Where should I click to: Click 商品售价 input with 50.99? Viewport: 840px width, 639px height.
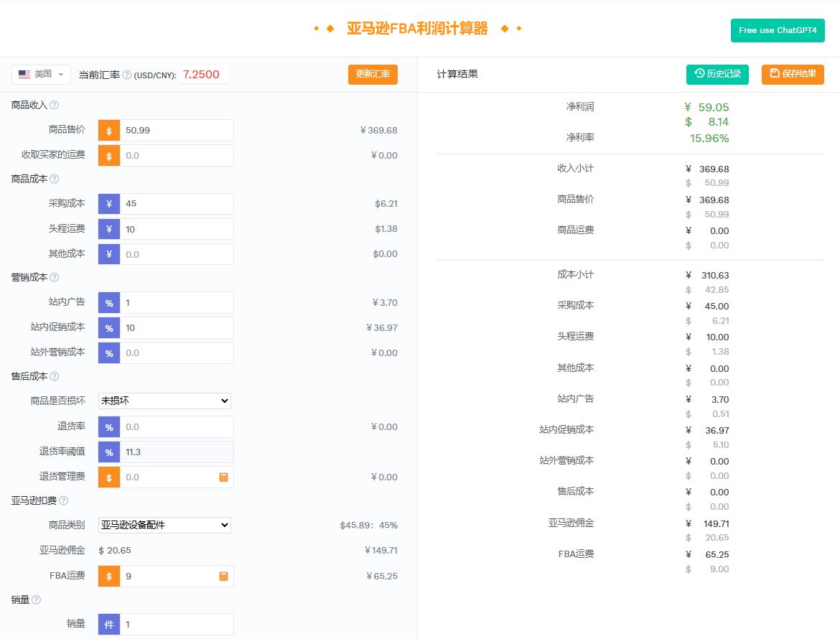(x=176, y=130)
